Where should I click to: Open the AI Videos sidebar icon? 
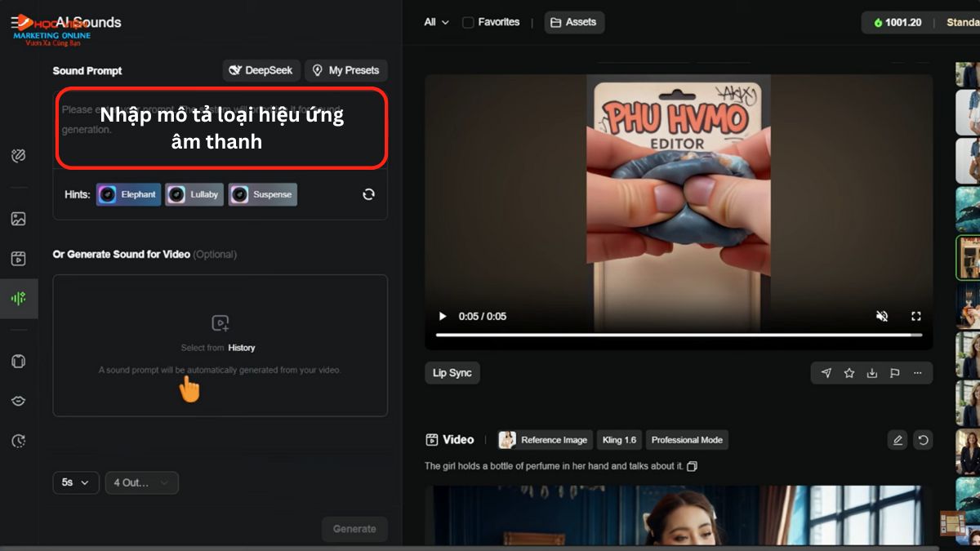point(18,259)
